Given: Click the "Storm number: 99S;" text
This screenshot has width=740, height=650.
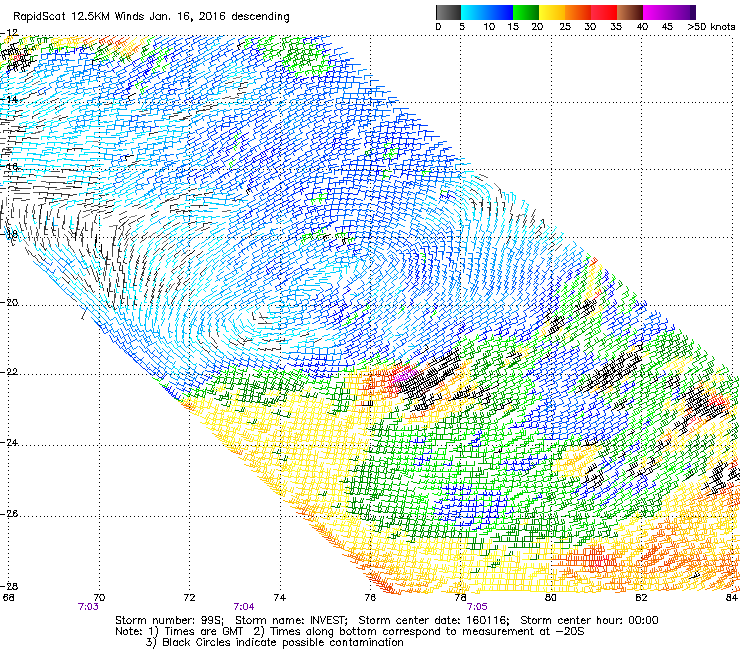Looking at the screenshot, I should click(170, 620).
